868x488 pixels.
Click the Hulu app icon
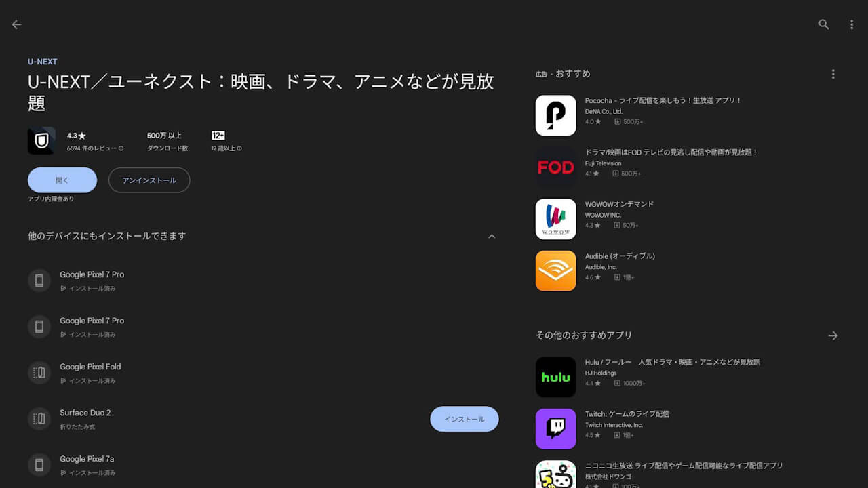pyautogui.click(x=555, y=377)
